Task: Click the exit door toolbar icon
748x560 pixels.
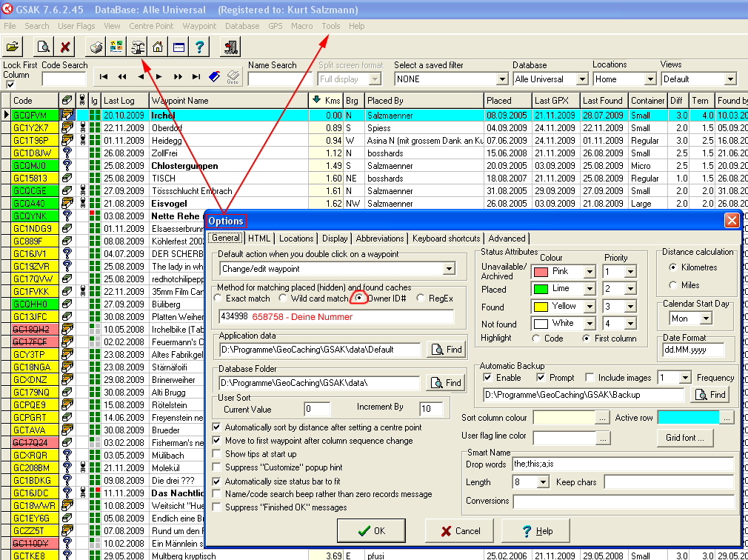Action: 230,47
